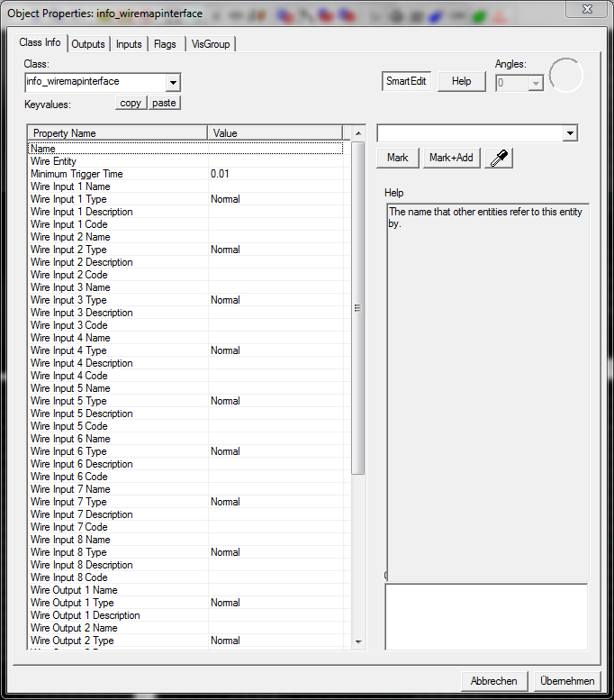Click the Mark button
The image size is (614, 700).
(x=398, y=158)
